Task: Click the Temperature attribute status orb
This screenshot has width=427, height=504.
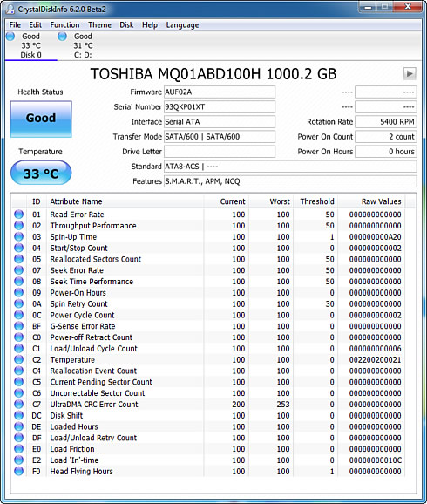Action: [19, 359]
